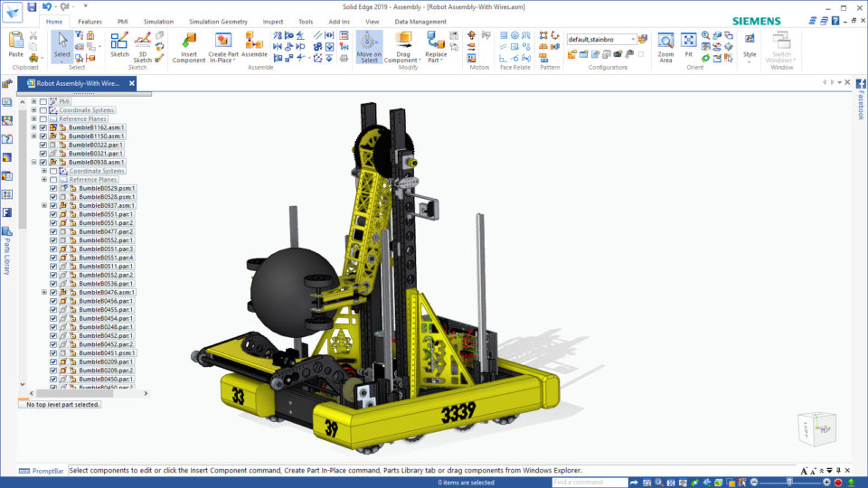868x488 pixels.
Task: Open the Parts Library side tab
Action: 7,252
